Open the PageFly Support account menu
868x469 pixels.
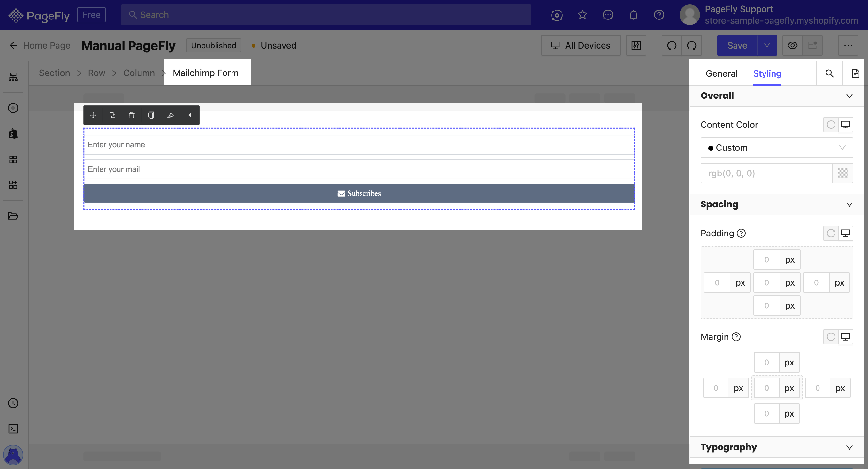(769, 15)
